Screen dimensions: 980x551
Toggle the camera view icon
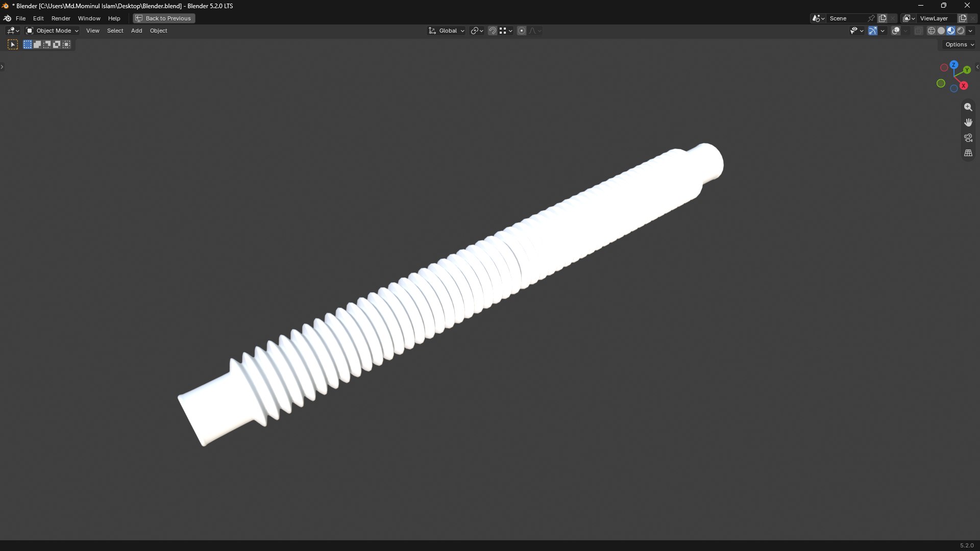pos(968,138)
